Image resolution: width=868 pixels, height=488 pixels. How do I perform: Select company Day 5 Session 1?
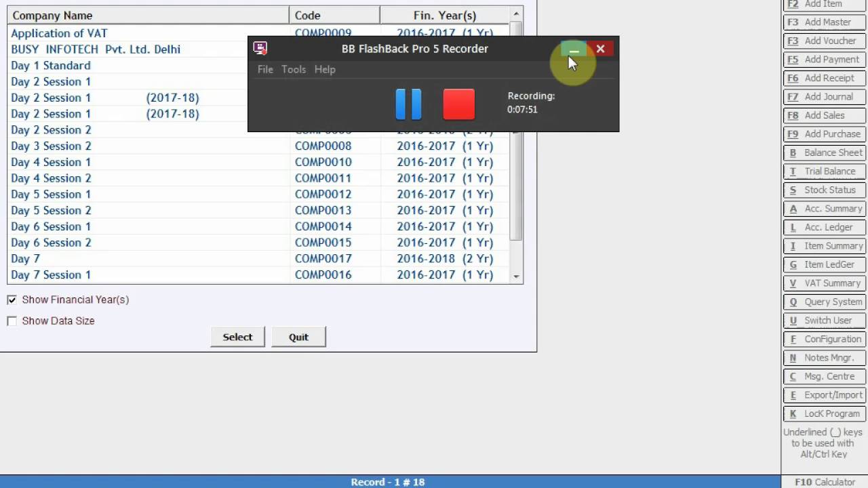click(258, 195)
